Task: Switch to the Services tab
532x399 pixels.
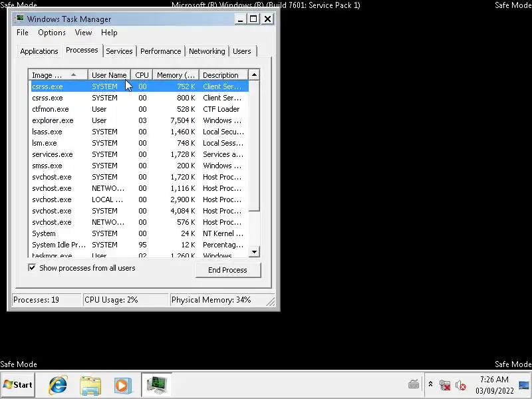Action: click(x=119, y=51)
